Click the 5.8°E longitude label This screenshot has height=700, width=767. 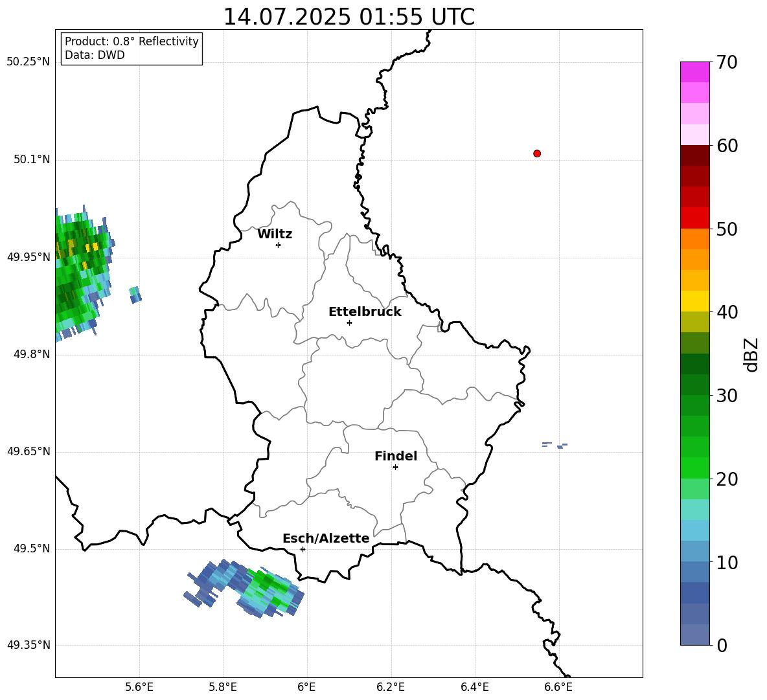[x=223, y=687]
